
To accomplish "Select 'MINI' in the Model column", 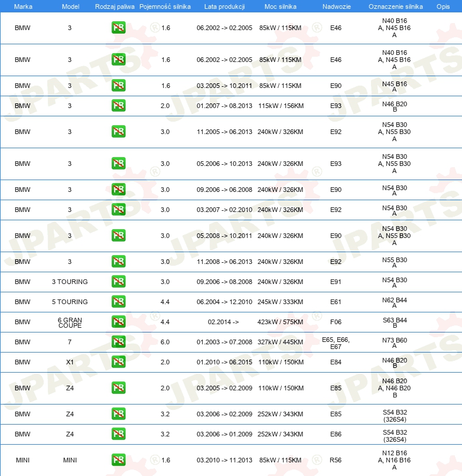I will (70, 460).
